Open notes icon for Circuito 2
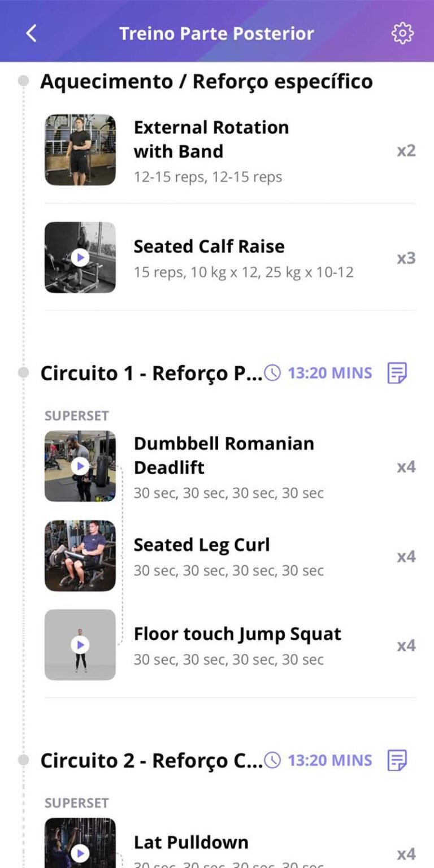Viewport: 434px width, 868px height. click(x=397, y=760)
